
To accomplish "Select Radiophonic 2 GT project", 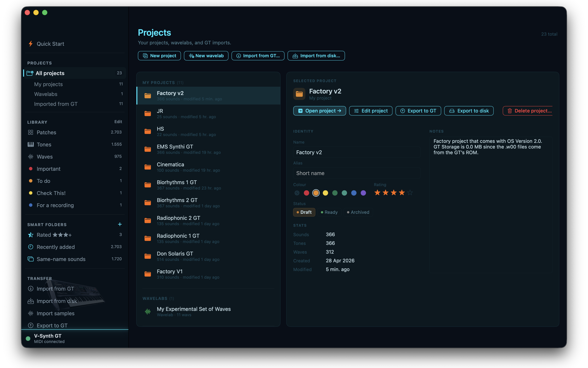I will (x=208, y=221).
